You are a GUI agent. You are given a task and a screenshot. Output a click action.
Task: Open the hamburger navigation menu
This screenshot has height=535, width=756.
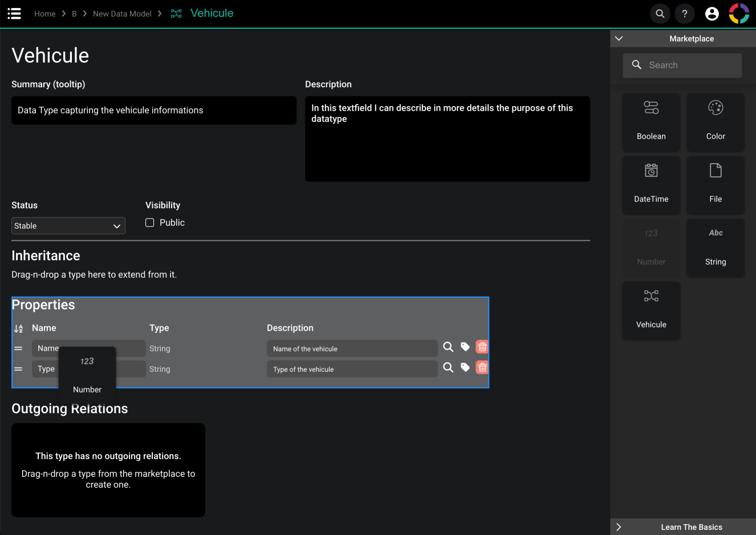(x=14, y=13)
